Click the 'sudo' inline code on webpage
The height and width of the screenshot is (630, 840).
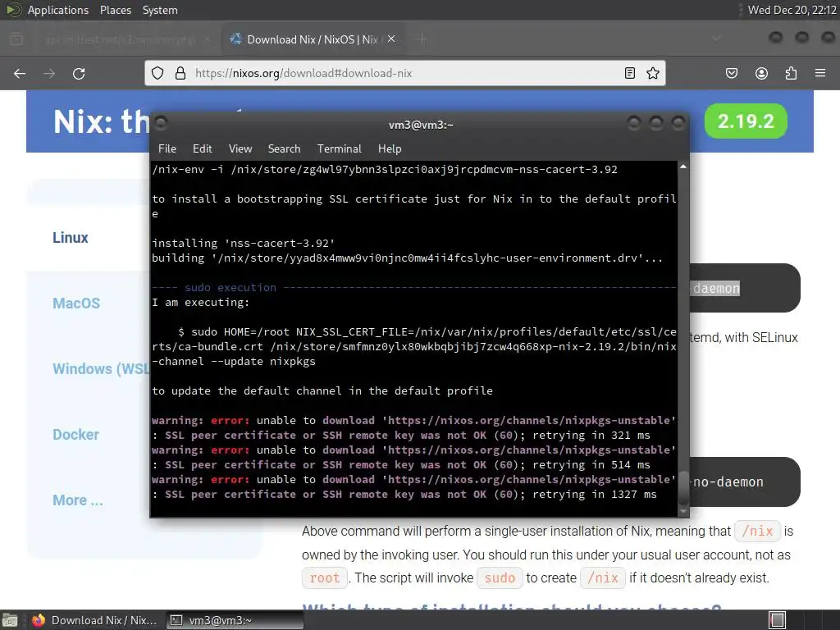coord(500,578)
